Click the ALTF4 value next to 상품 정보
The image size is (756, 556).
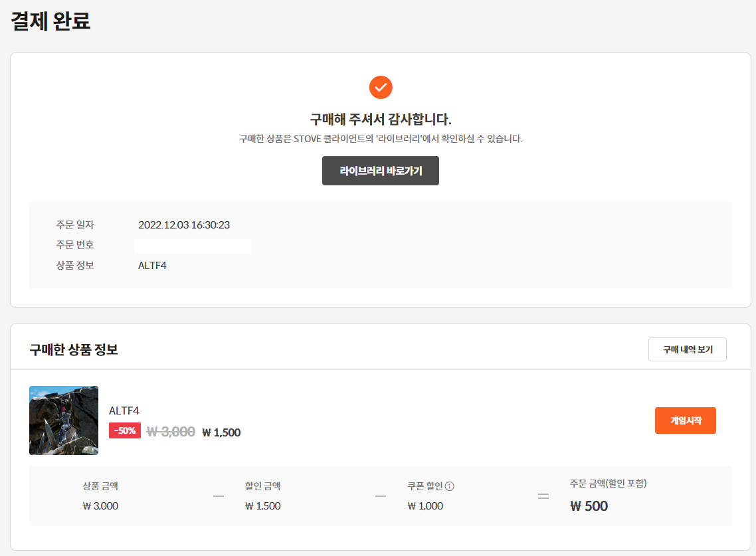coord(152,266)
